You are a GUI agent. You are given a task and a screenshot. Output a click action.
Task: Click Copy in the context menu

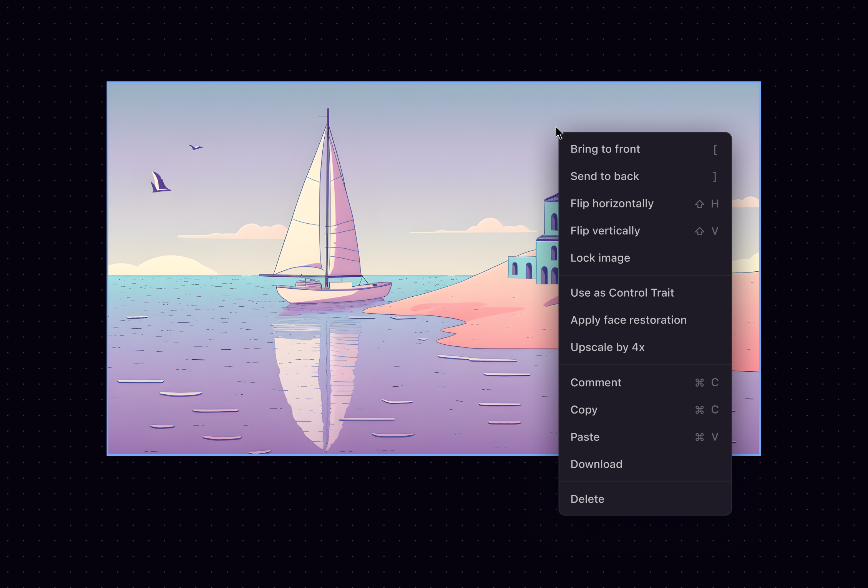(645, 410)
